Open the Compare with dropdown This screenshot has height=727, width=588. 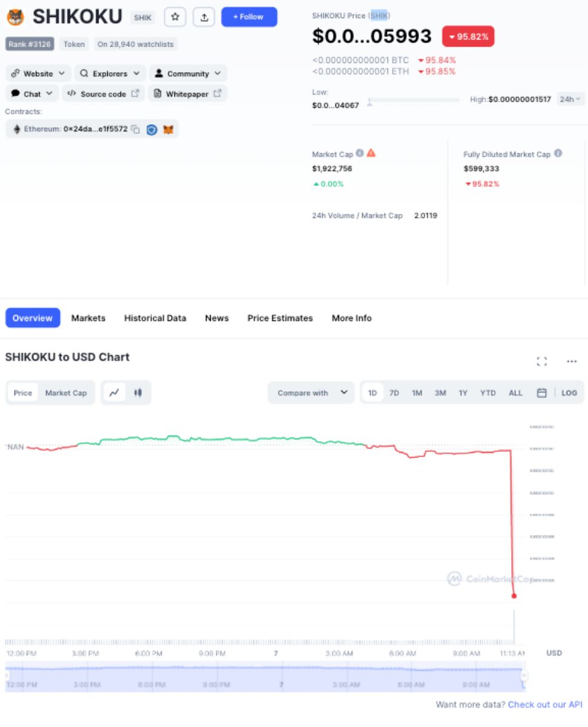(x=311, y=393)
